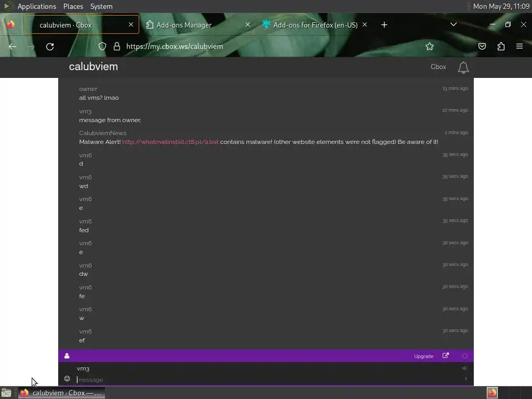This screenshot has height=399, width=532.
Task: Click the vm6 message 'fe'
Action: [x=82, y=296]
